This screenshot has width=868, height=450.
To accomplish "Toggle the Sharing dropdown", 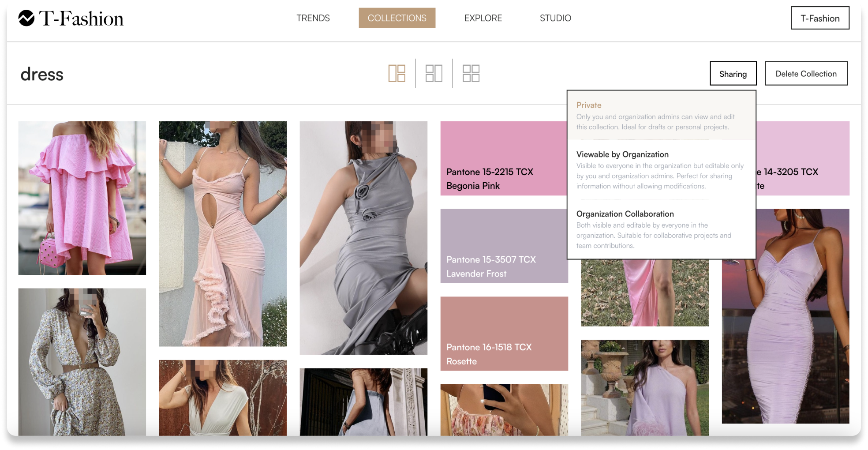I will (733, 74).
